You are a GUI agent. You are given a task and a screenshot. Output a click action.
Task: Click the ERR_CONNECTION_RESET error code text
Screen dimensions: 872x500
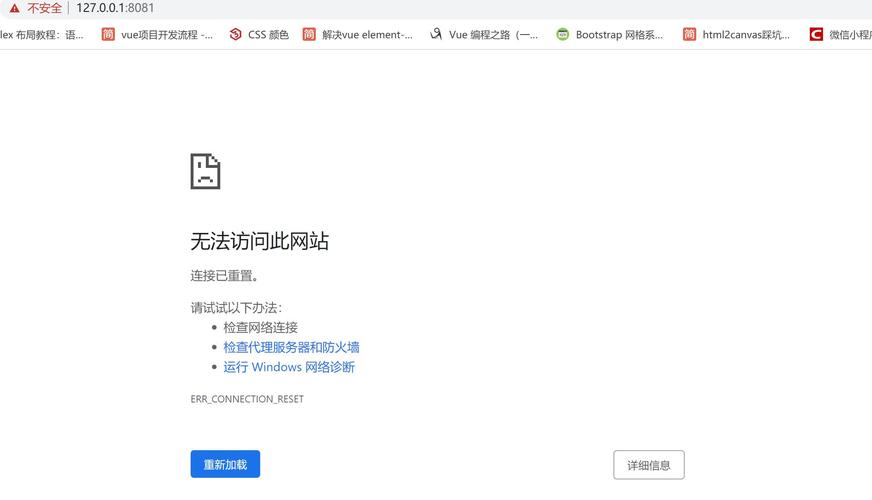[247, 399]
